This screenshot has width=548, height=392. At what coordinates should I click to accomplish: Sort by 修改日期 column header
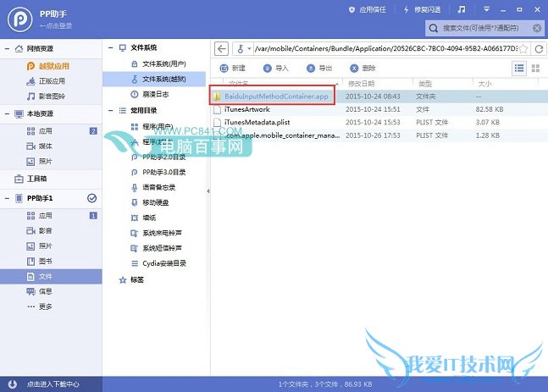pos(362,84)
